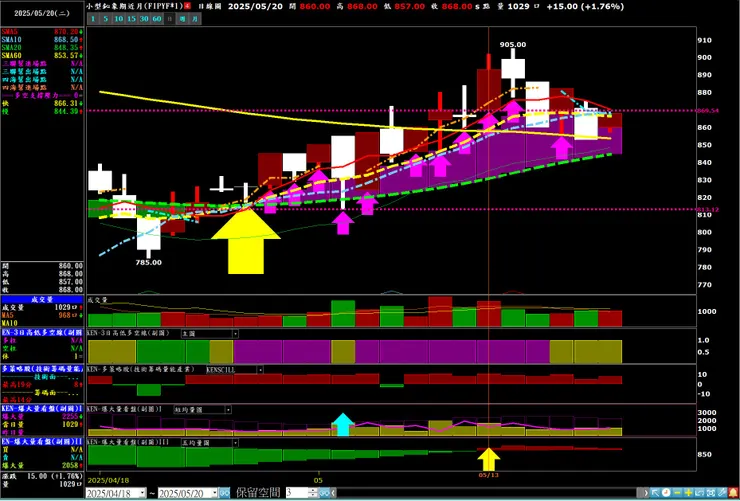
Task: Click the KEN-3日高低多空線 left panel header
Action: [x=42, y=332]
